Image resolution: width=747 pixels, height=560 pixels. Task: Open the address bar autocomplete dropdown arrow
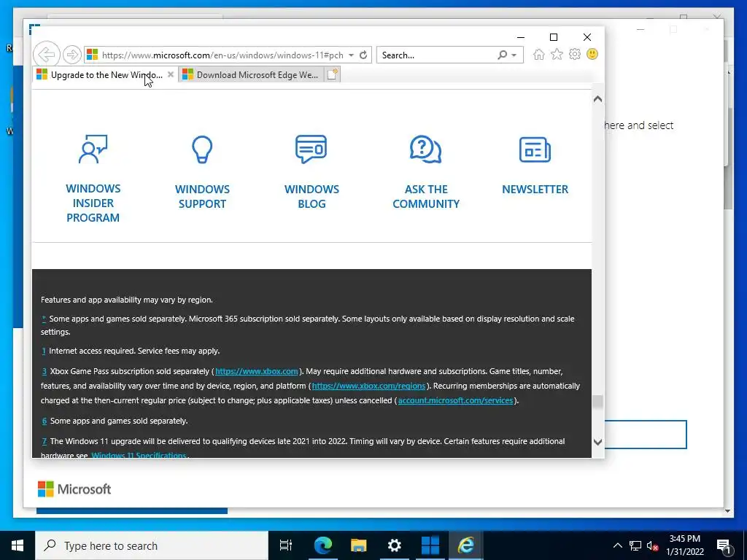(351, 55)
